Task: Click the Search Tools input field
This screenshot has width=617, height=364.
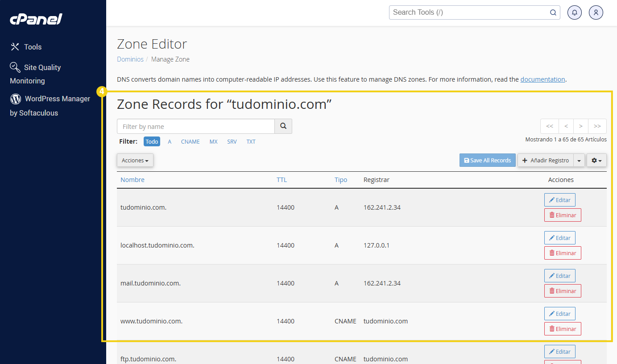Action: tap(468, 12)
